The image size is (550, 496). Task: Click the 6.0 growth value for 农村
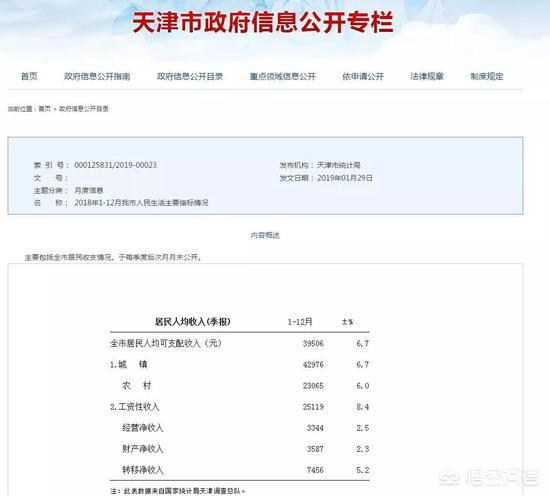pos(363,386)
